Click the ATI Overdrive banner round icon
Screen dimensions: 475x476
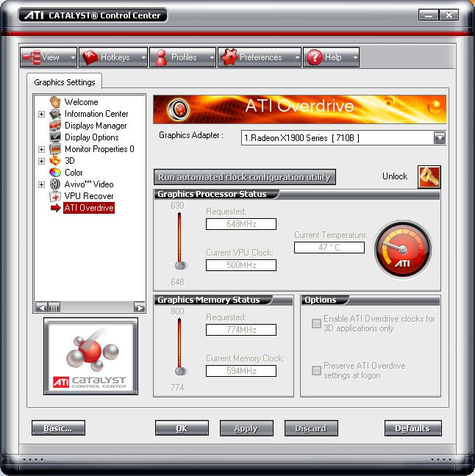(179, 109)
